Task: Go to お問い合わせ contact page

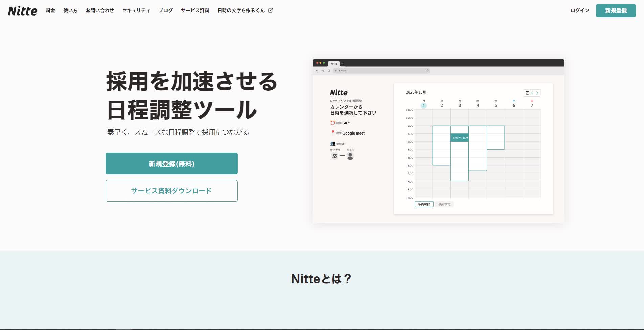Action: point(100,11)
